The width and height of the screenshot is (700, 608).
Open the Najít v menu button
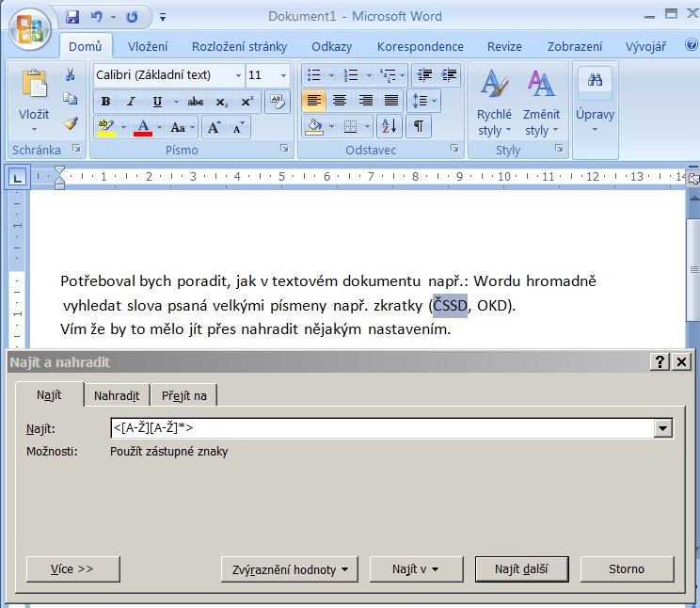tap(416, 569)
